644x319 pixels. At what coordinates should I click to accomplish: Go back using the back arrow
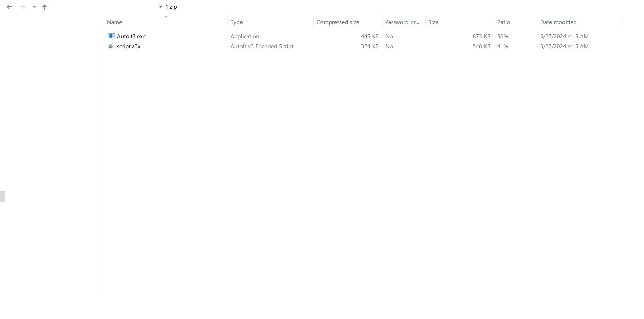[x=9, y=7]
